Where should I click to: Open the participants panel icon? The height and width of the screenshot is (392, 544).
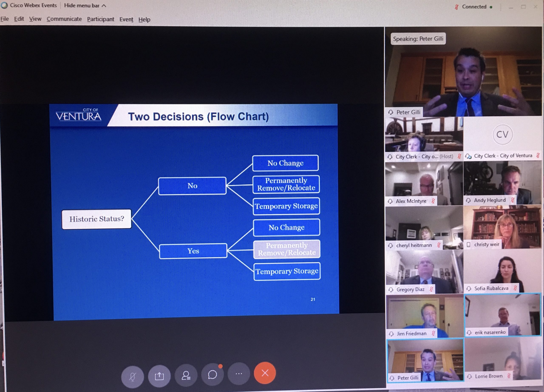[186, 375]
